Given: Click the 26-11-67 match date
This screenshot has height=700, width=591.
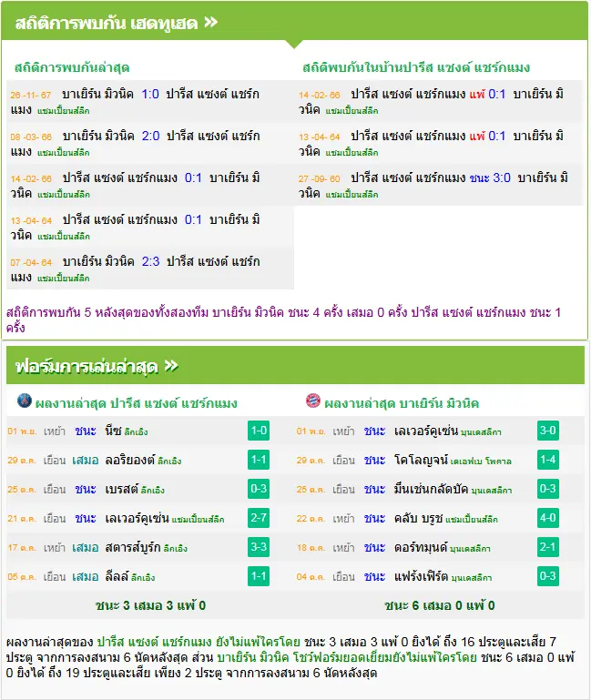Looking at the screenshot, I should [31, 95].
